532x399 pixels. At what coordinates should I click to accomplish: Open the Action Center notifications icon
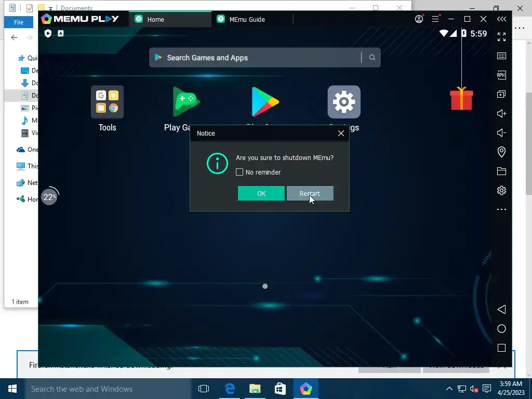487,389
